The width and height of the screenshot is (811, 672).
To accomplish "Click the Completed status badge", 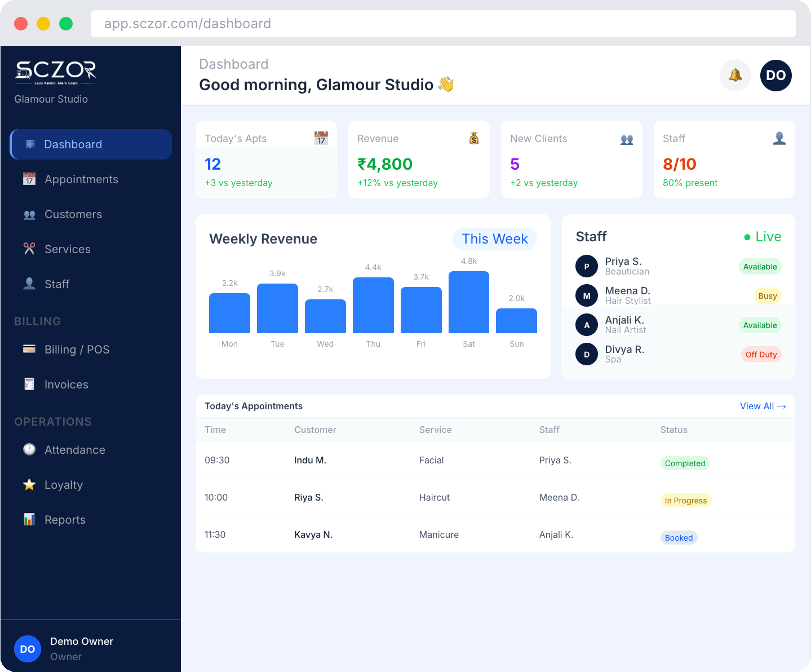I will (x=685, y=463).
